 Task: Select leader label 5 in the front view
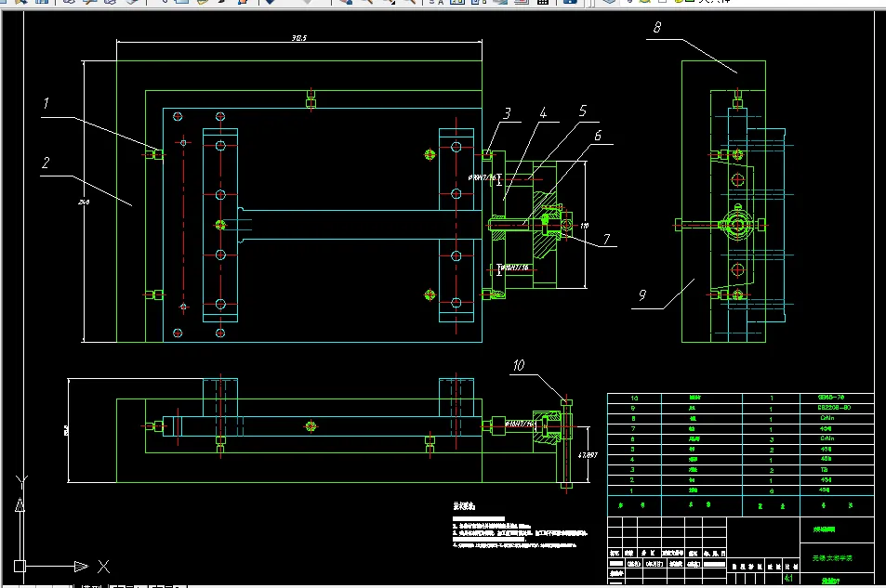click(x=583, y=111)
